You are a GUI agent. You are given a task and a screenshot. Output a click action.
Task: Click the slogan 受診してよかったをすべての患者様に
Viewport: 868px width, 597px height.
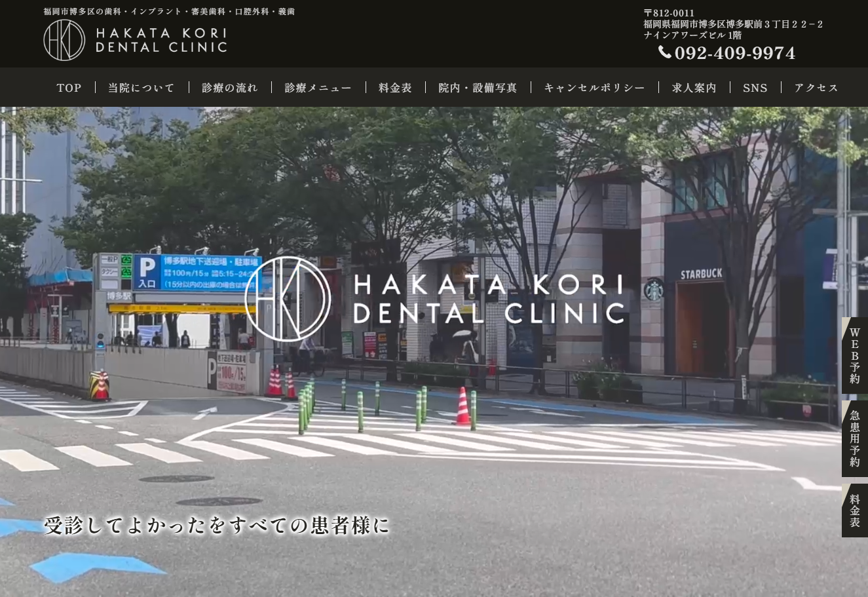pos(216,526)
